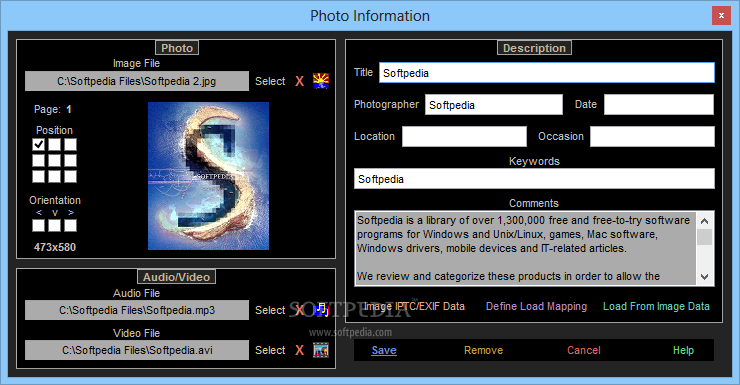This screenshot has width=740, height=385.
Task: Click the Comments scrollbar up arrow
Action: click(x=705, y=220)
